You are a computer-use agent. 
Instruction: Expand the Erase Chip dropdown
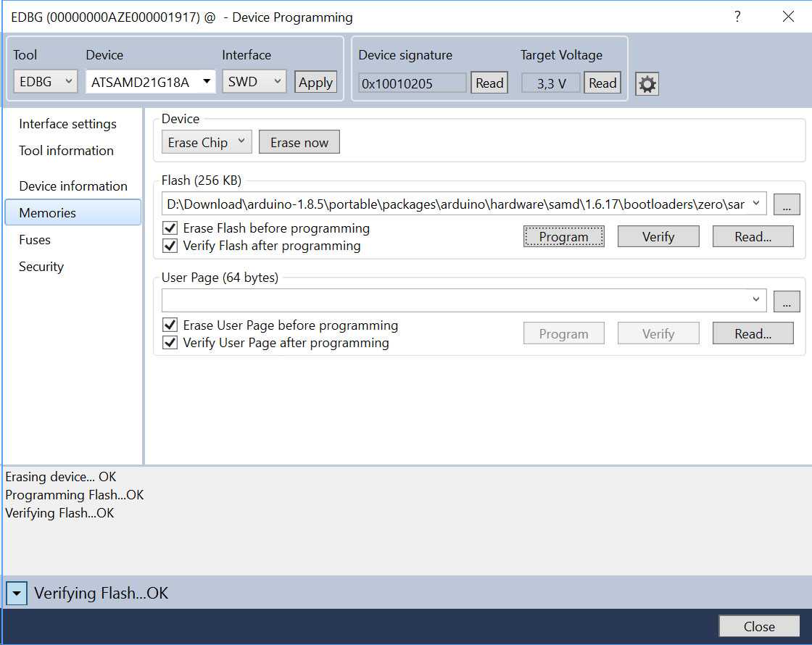(x=207, y=143)
